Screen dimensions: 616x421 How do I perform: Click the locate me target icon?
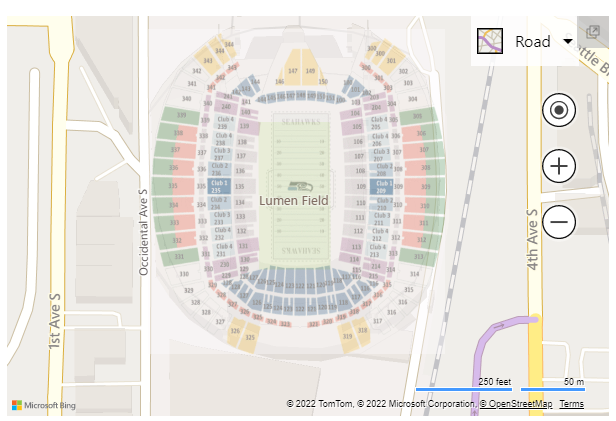(x=559, y=110)
